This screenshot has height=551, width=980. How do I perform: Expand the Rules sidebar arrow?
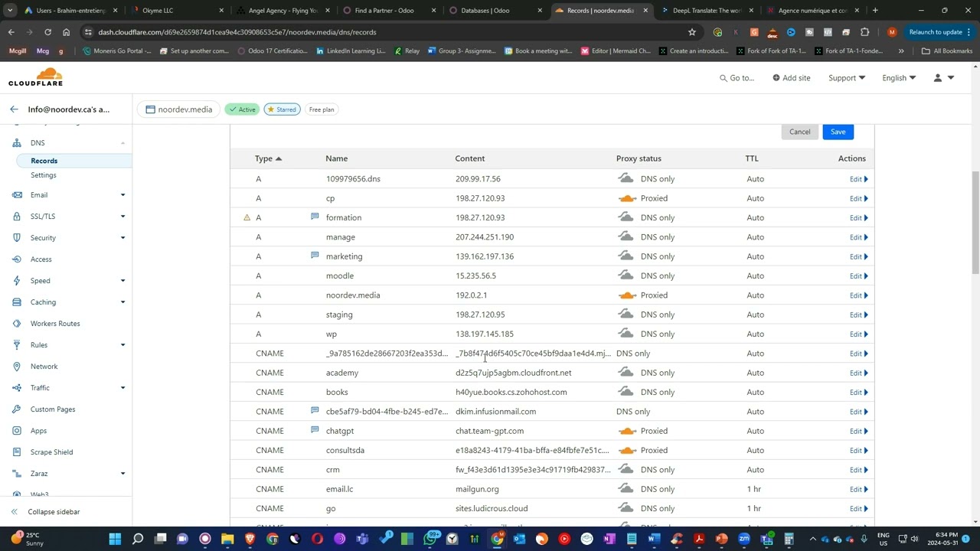click(x=122, y=345)
